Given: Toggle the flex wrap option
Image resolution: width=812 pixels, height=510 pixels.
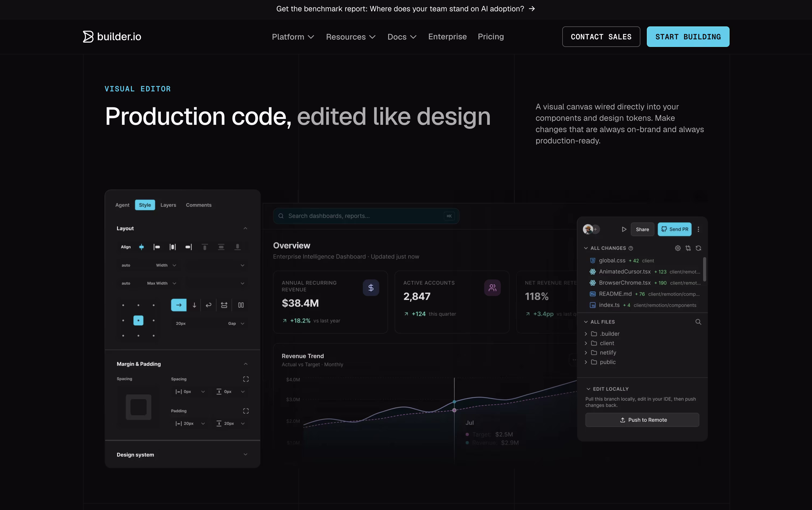Looking at the screenshot, I should pyautogui.click(x=209, y=305).
